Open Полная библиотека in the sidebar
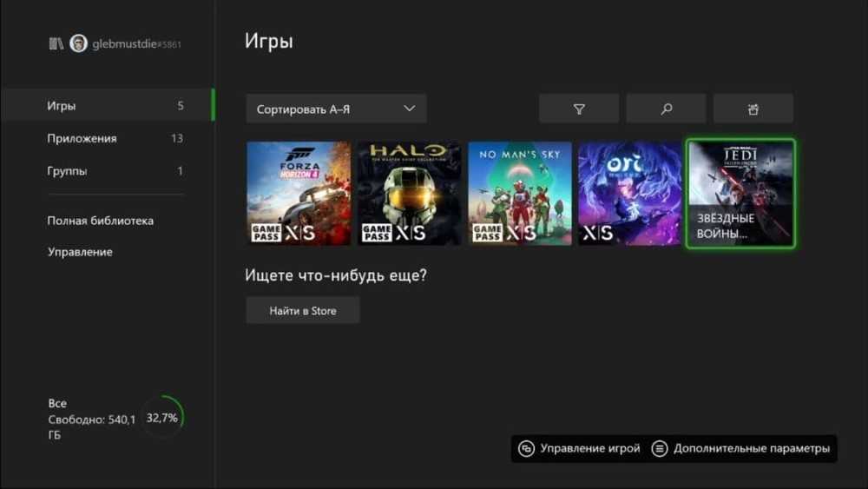This screenshot has width=868, height=489. 100,221
